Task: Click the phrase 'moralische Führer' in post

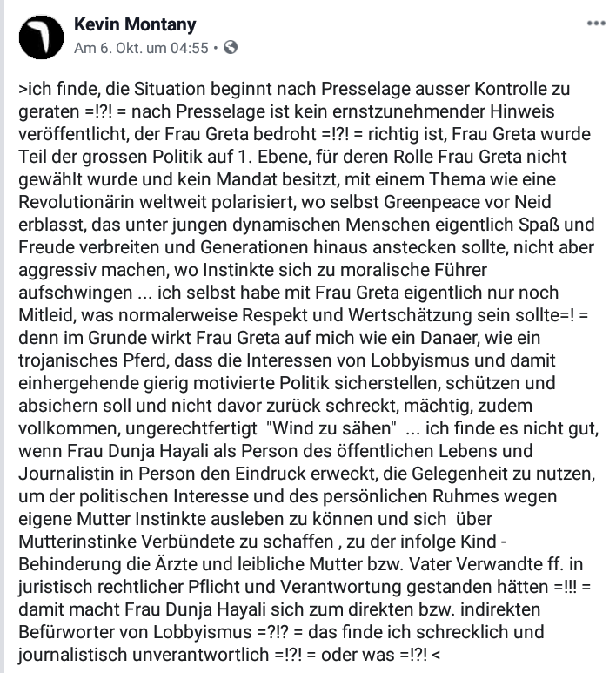Action: click(413, 270)
